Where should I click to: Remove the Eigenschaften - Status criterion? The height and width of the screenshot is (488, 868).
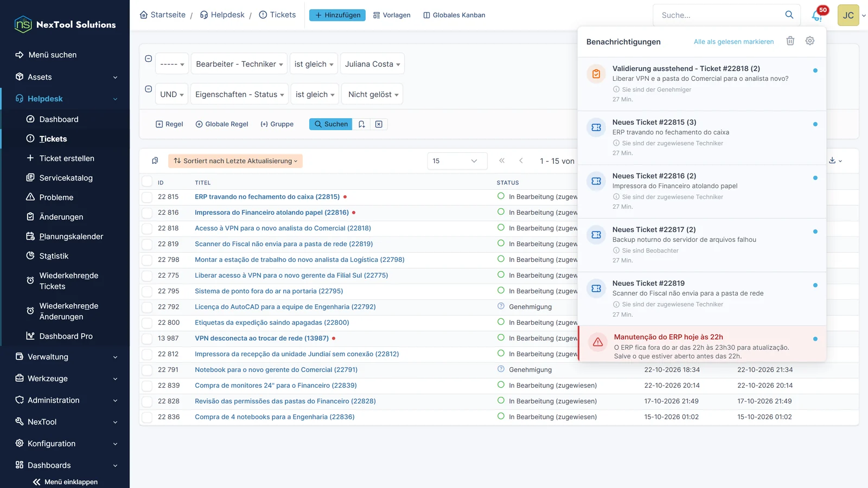point(148,89)
